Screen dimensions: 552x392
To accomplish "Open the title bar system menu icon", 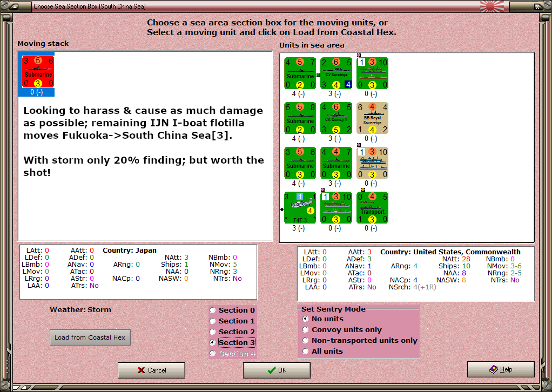I will pyautogui.click(x=15, y=6).
